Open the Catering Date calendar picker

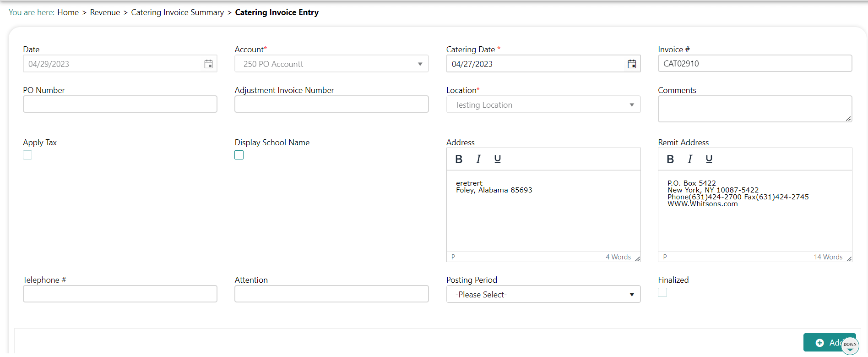tap(631, 64)
